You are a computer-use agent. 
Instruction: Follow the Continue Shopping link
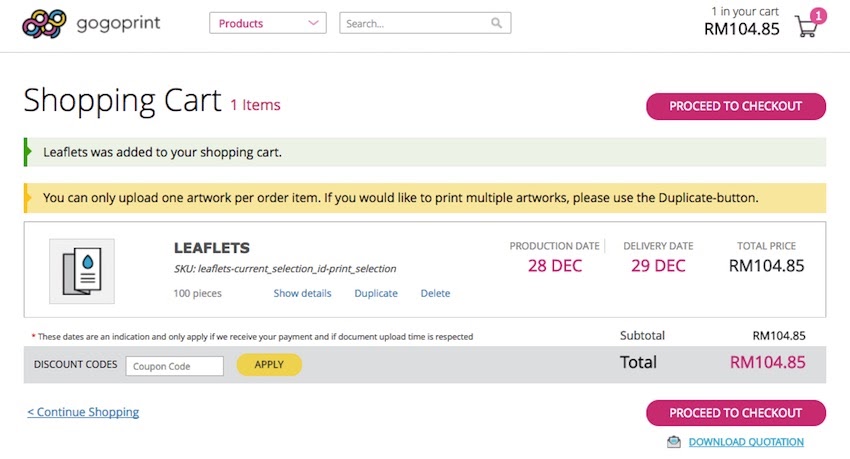tap(83, 412)
